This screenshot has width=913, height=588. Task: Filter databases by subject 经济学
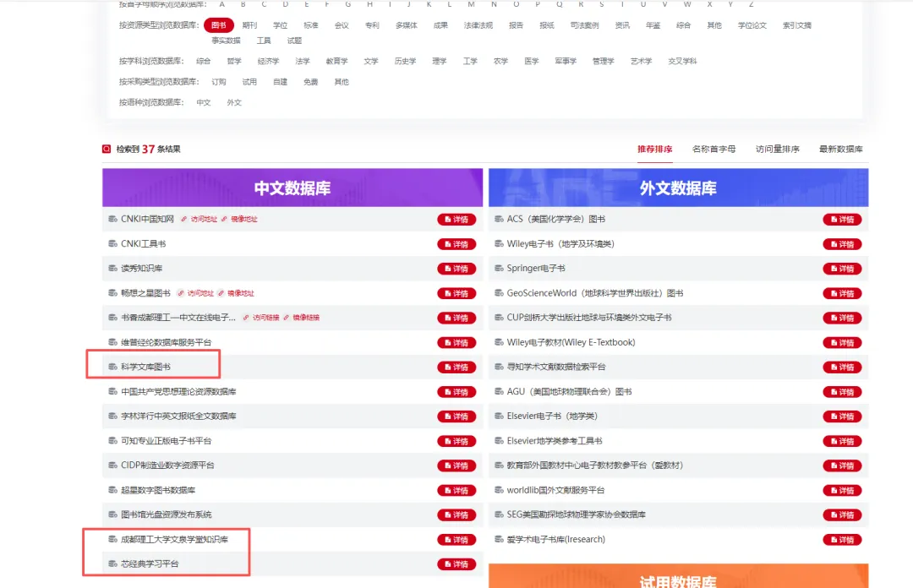point(269,61)
